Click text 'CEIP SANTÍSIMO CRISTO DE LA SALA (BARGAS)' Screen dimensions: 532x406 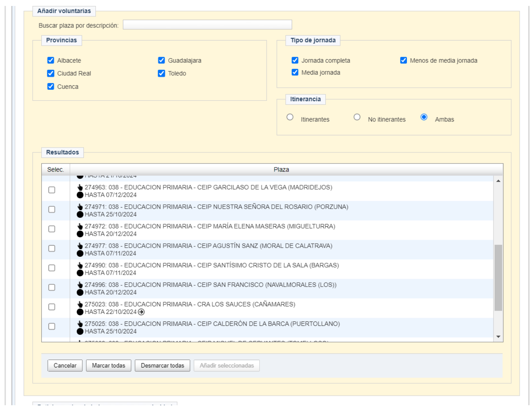coord(268,265)
